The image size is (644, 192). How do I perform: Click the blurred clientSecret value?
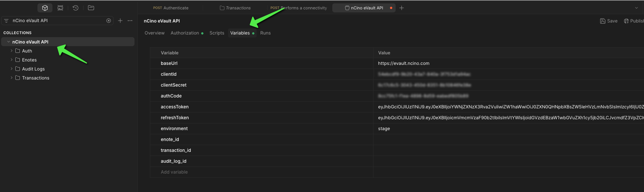click(424, 85)
